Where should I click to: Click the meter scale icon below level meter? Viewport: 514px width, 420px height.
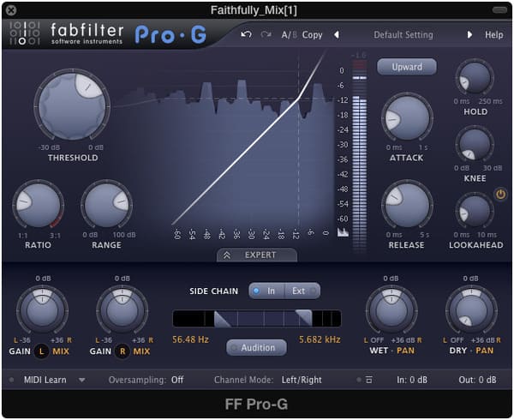(x=344, y=232)
